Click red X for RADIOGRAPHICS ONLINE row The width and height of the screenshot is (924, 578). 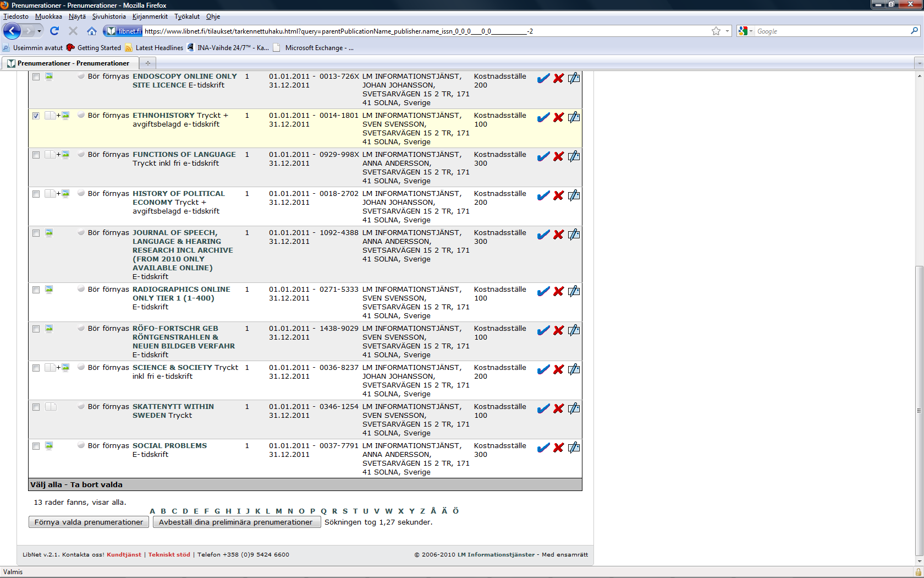tap(558, 291)
